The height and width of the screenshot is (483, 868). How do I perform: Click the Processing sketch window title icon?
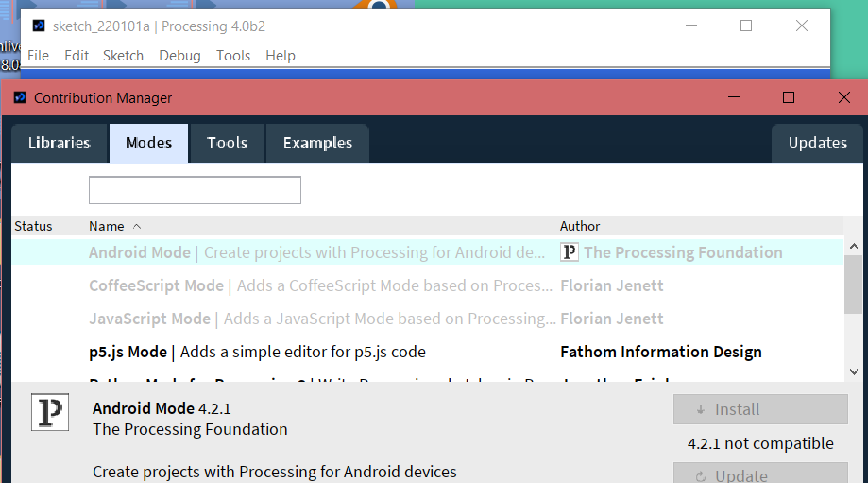39,26
